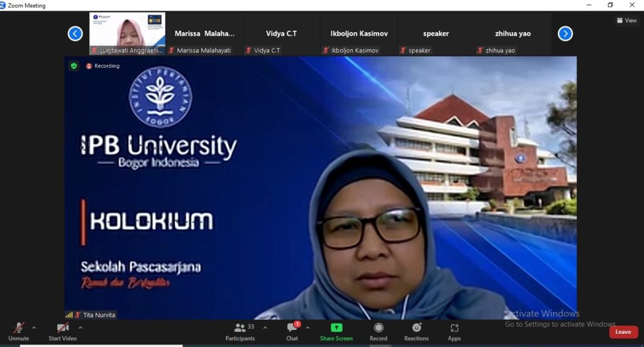Open the Participants panel
The width and height of the screenshot is (644, 347).
click(x=240, y=332)
